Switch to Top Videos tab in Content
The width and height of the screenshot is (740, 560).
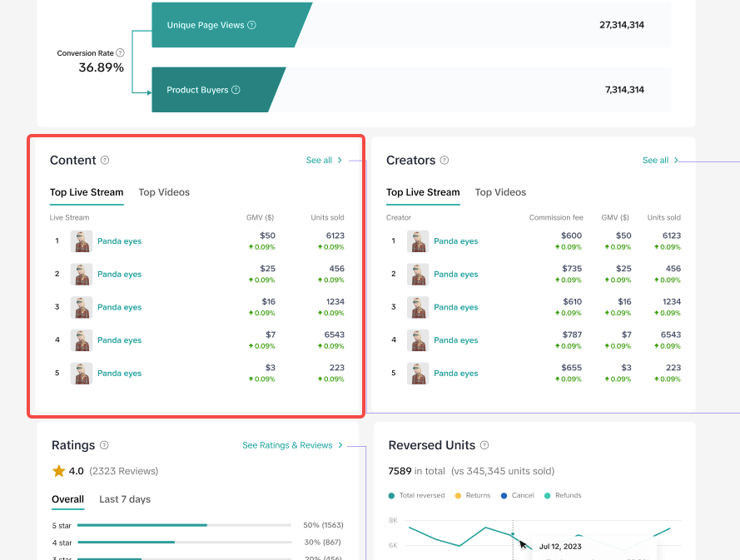[x=164, y=192]
